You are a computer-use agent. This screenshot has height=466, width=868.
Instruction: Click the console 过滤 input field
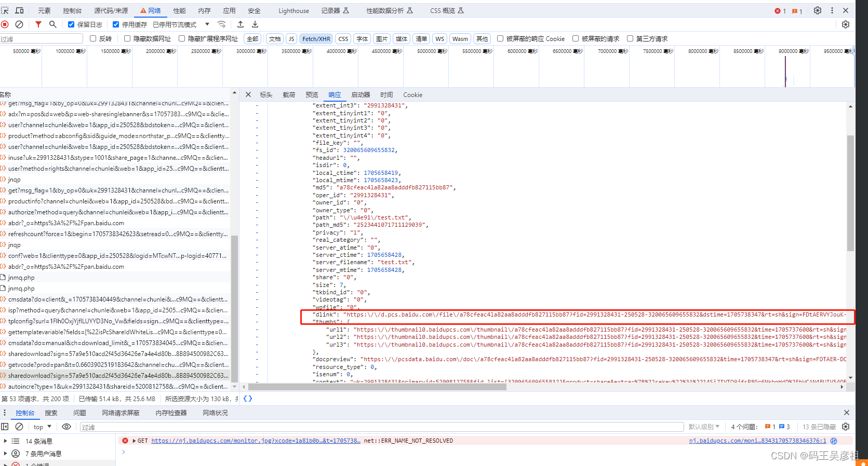382,427
